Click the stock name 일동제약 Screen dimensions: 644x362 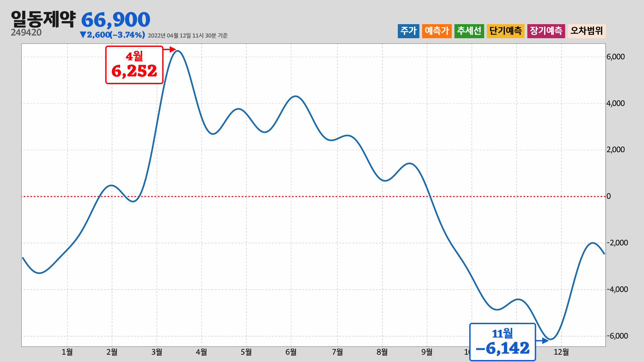point(43,19)
